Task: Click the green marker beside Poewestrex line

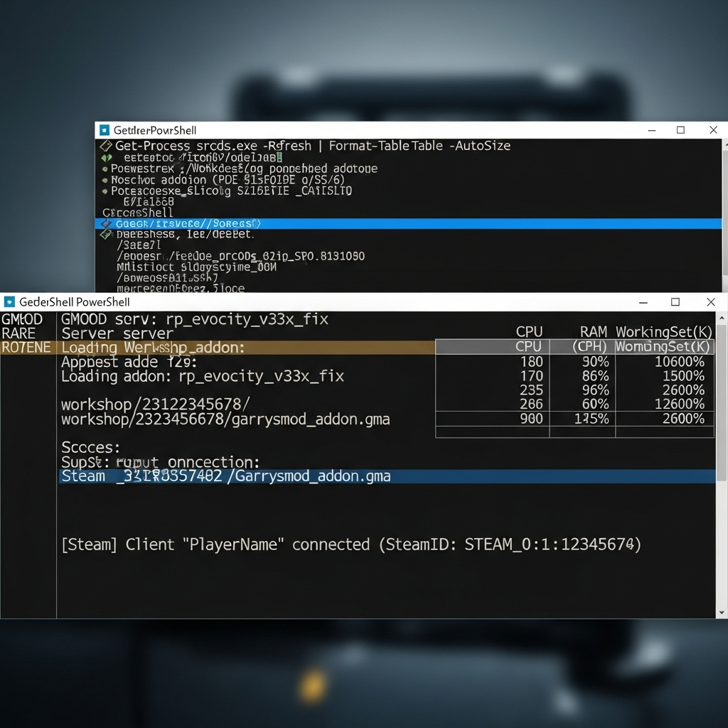Action: 105,168
